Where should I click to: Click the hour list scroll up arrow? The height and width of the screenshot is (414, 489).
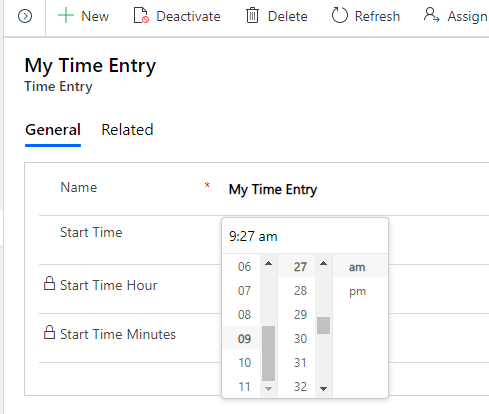coord(268,263)
